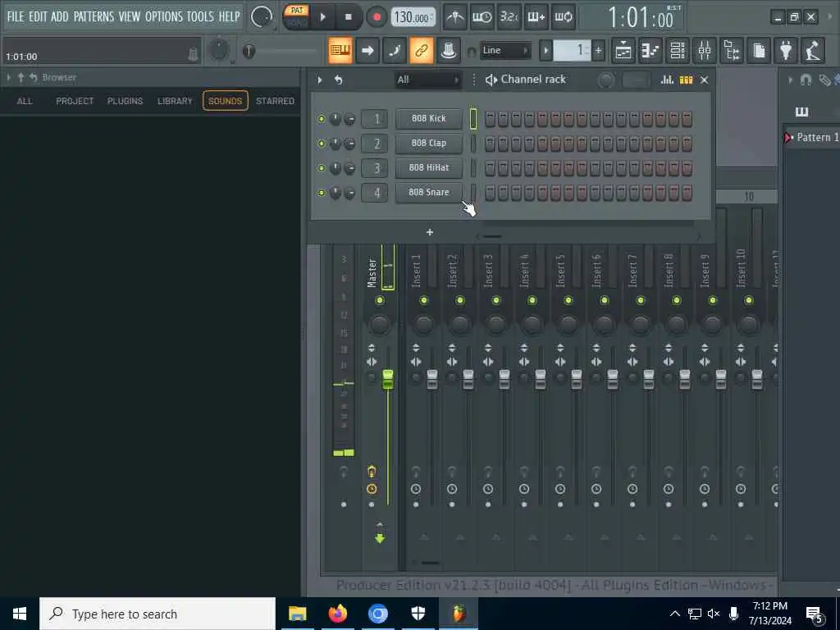Open Channel rack graph editor icon

(667, 80)
